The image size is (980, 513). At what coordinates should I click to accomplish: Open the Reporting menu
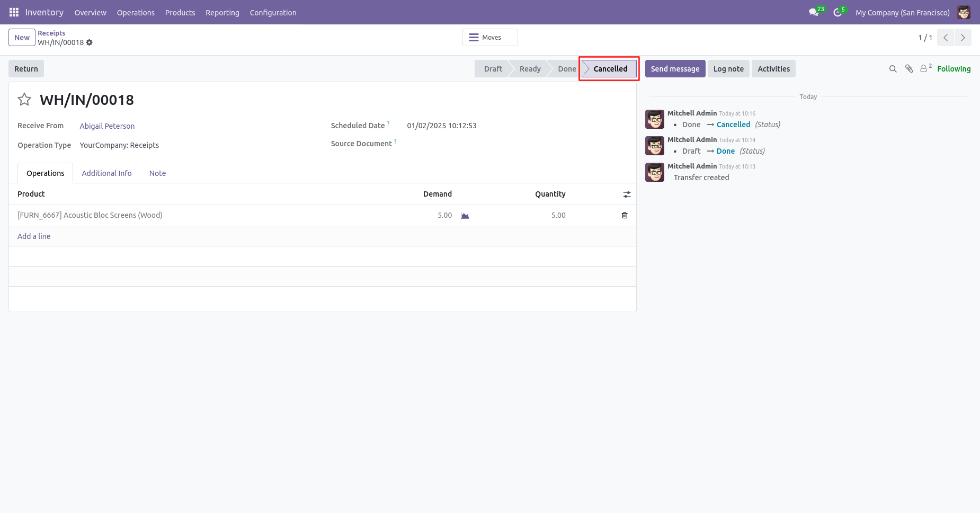click(x=222, y=13)
